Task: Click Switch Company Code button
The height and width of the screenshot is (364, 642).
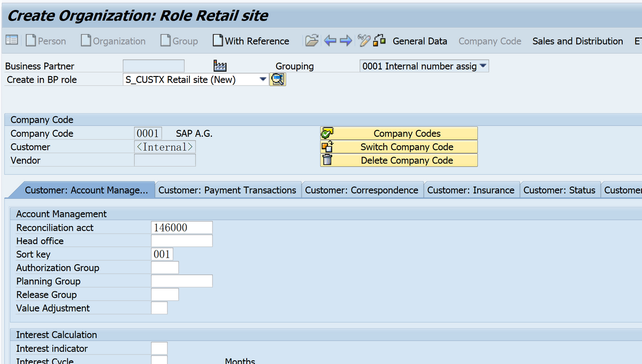Action: [399, 147]
